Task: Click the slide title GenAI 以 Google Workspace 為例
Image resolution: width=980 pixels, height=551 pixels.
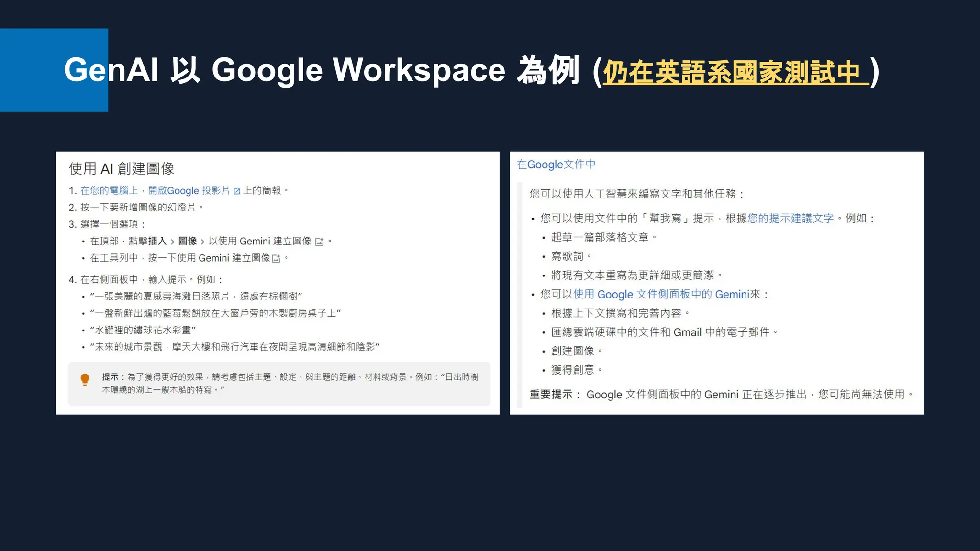Action: coord(322,71)
